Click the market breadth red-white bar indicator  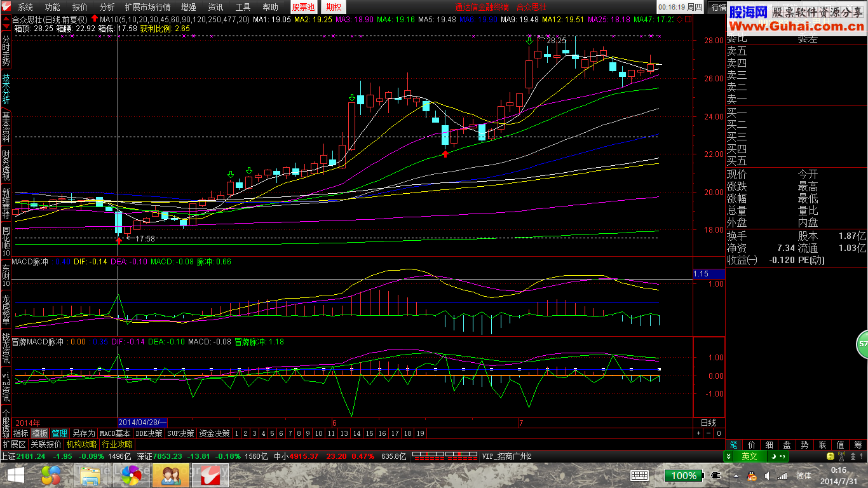click(x=445, y=456)
